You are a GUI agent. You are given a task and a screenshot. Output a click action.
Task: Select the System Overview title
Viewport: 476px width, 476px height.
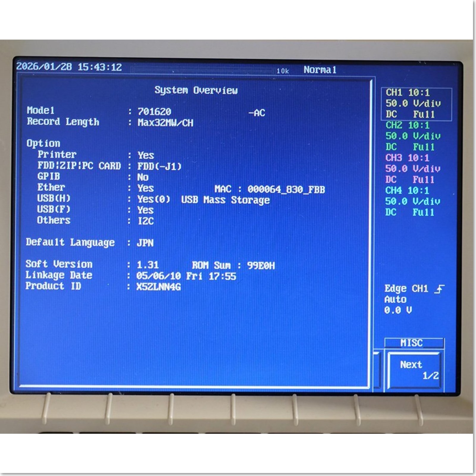(x=196, y=90)
